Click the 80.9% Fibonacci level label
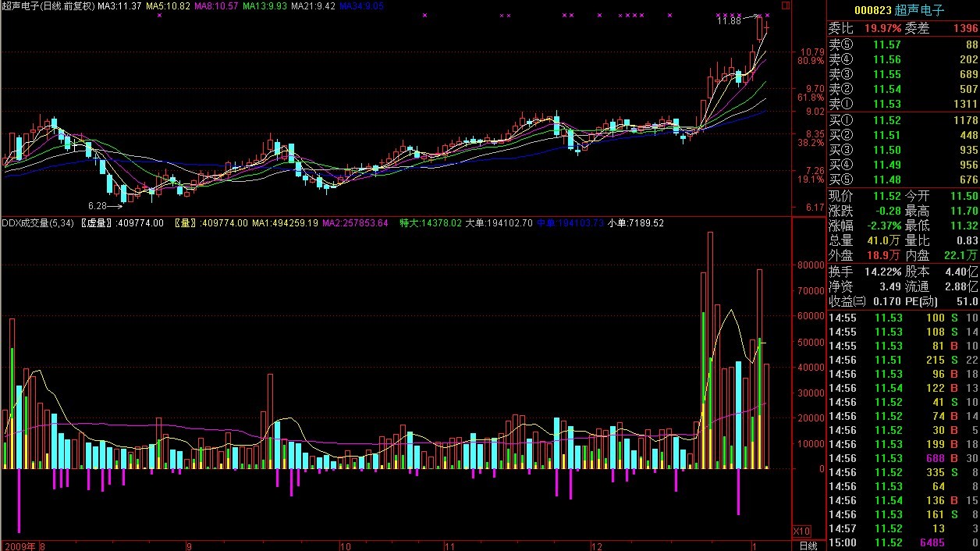Image resolution: width=980 pixels, height=551 pixels. (810, 61)
